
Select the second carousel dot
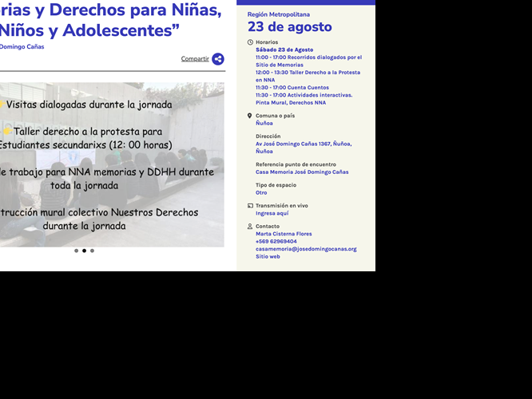coord(84,251)
